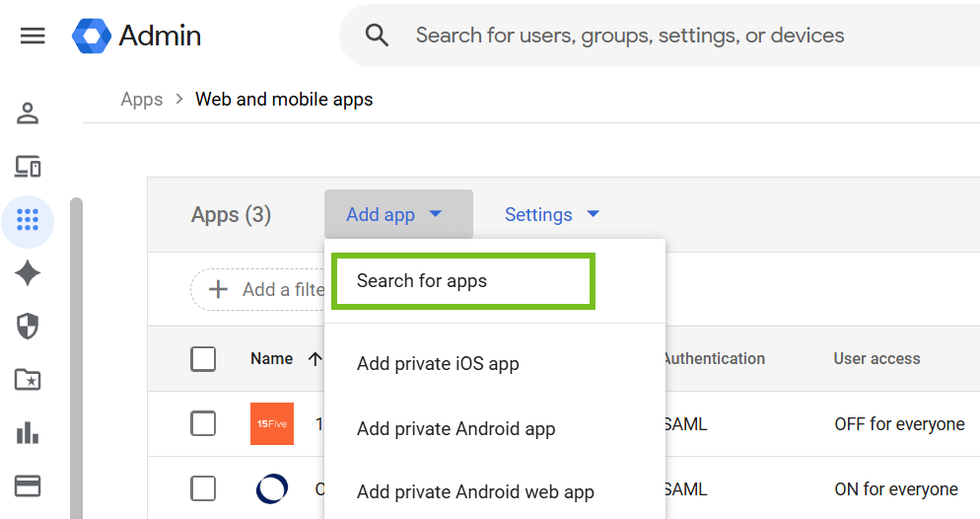Open the Generative AI sparkle icon
This screenshot has width=980, height=519.
(x=28, y=273)
